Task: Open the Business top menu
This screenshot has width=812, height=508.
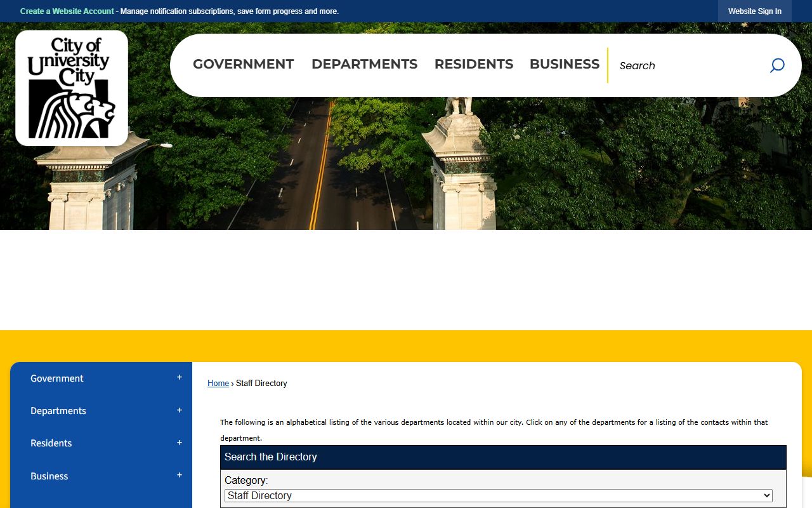Action: (x=565, y=64)
